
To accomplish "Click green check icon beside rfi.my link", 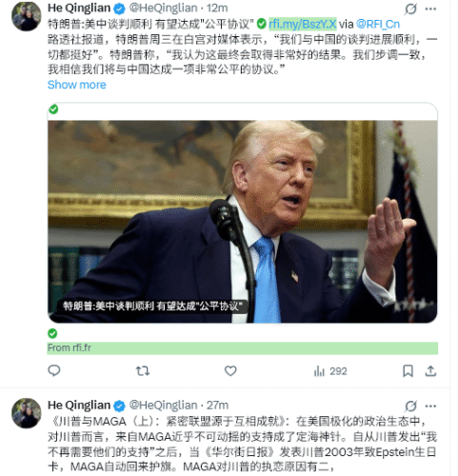I will pyautogui.click(x=261, y=23).
